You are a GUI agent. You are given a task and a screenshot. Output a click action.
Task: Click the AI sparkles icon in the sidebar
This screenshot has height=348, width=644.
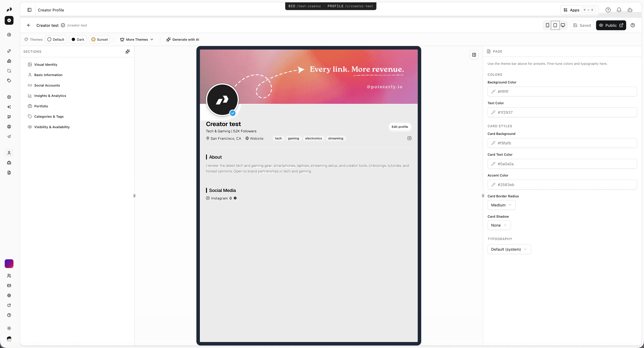[x=9, y=107]
